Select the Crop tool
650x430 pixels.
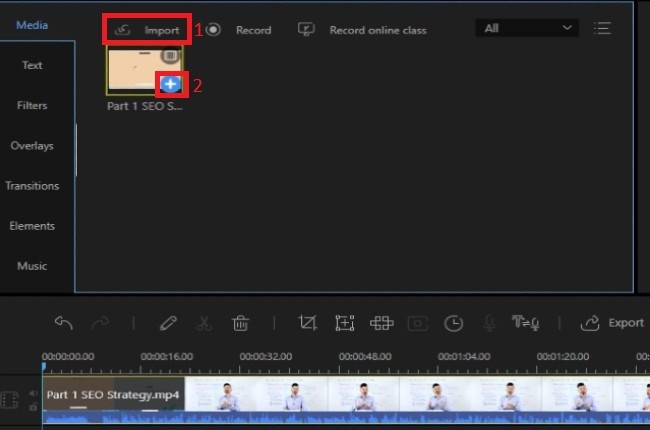click(308, 323)
